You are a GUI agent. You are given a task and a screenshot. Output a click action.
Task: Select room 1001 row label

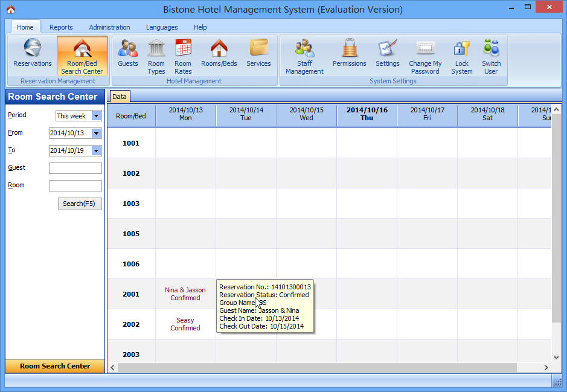[131, 143]
